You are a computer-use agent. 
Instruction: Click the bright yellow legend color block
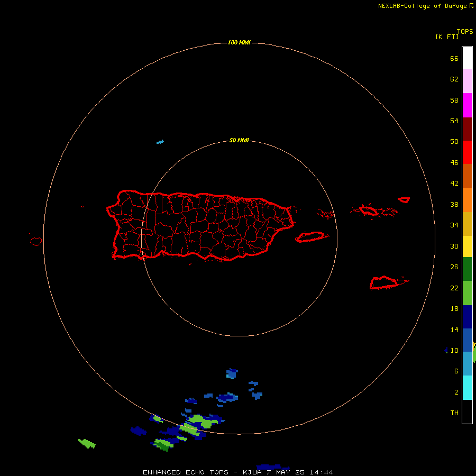(467, 246)
